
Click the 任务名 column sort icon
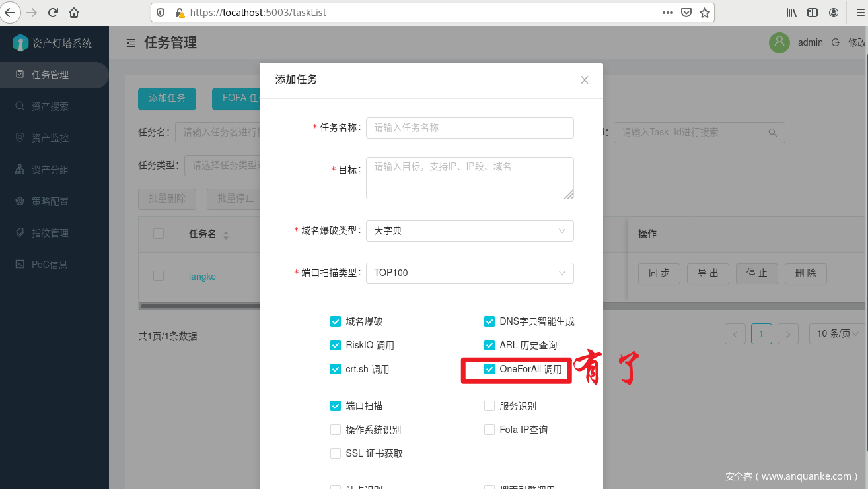coord(226,234)
